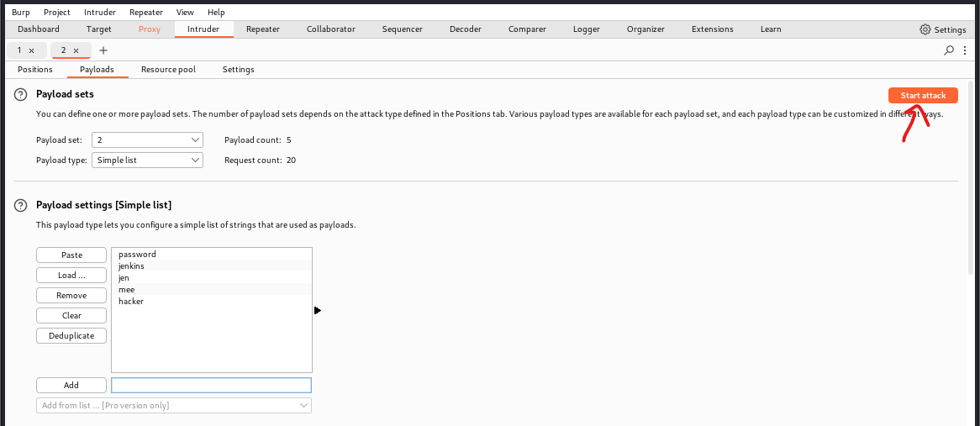Open the search magnifier icon
Image resolution: width=980 pixels, height=426 pixels.
pos(949,50)
